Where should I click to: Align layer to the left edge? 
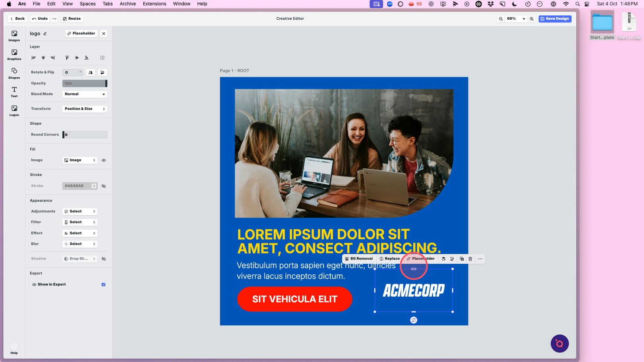pos(34,58)
